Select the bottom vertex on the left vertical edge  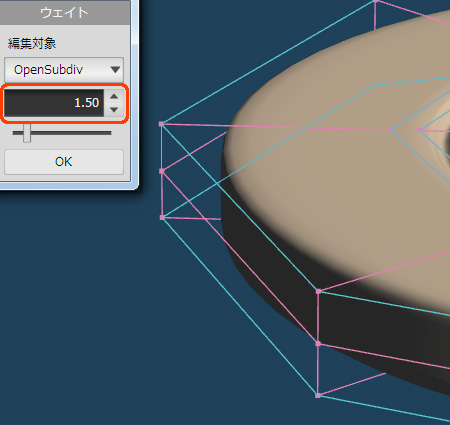coord(162,217)
